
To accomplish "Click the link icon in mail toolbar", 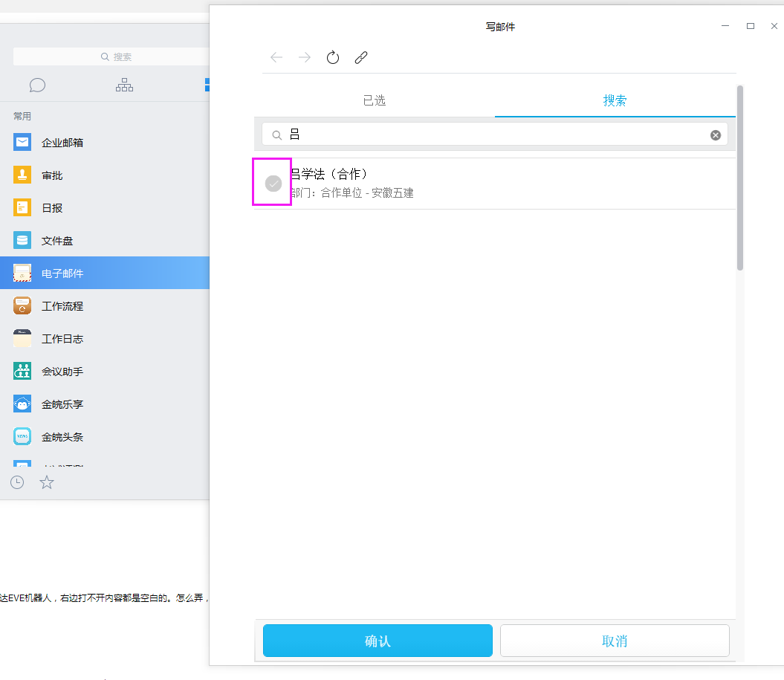I will pos(361,57).
